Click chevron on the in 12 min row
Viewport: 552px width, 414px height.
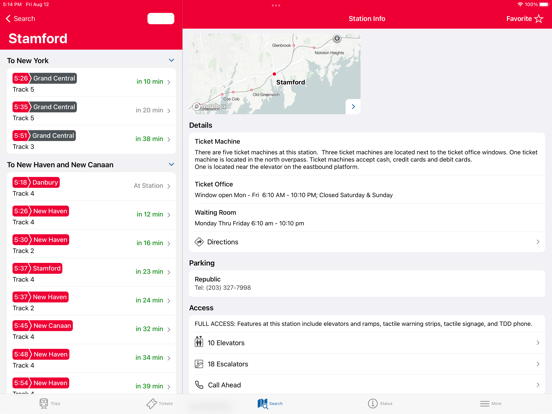[169, 215]
